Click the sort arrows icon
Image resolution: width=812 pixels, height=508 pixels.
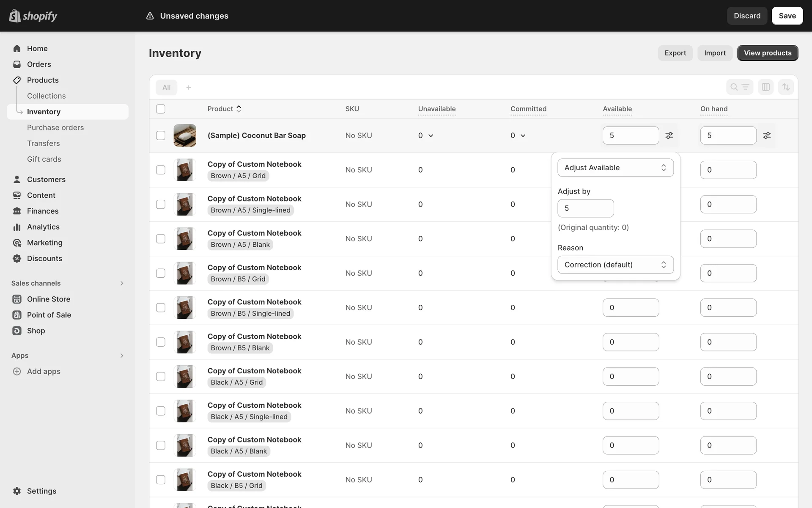coord(786,87)
